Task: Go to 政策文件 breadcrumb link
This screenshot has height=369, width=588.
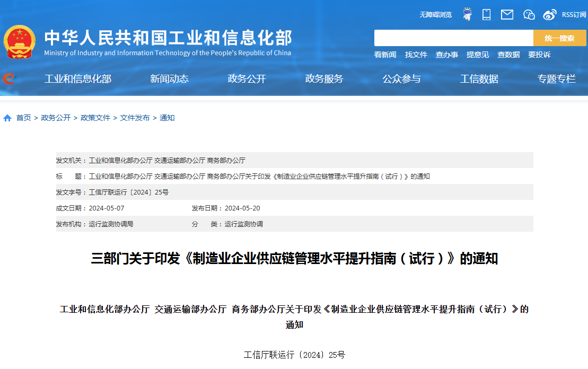Action: coord(95,118)
